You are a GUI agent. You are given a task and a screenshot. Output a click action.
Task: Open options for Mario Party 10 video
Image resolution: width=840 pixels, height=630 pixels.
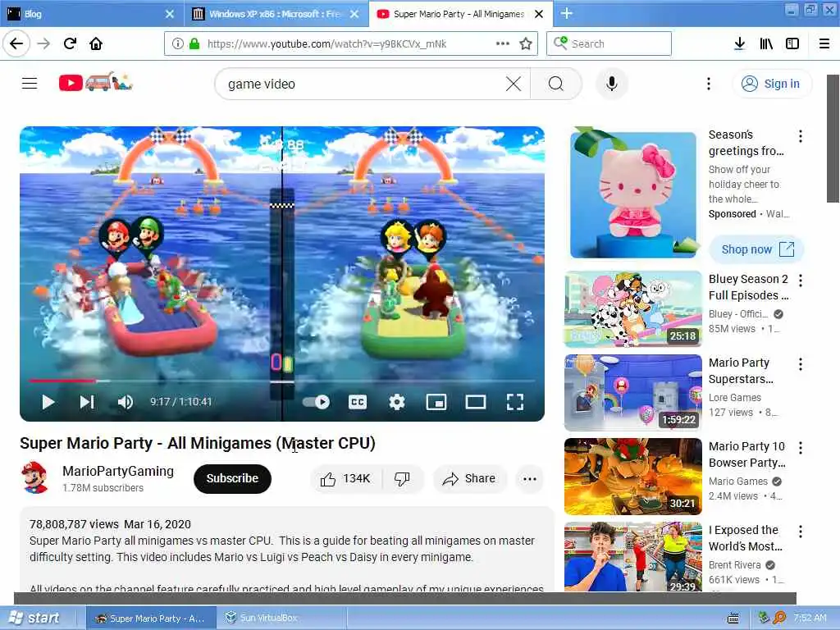(x=801, y=448)
